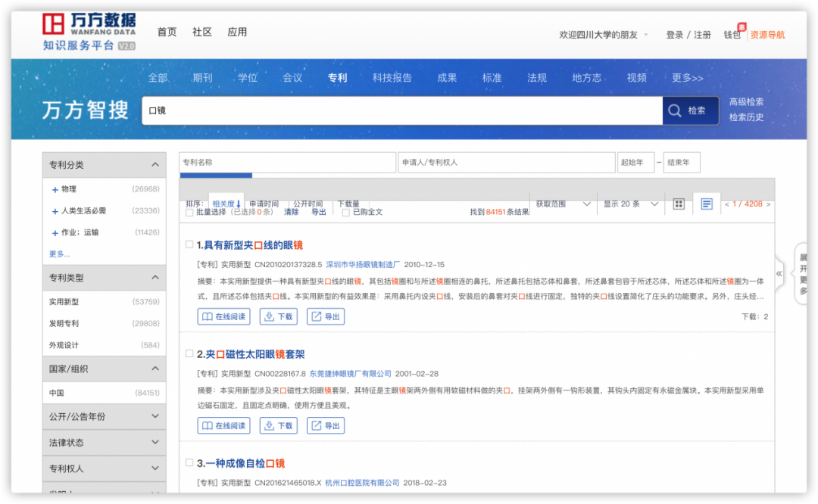Open the 获取范围 dropdown

click(561, 204)
